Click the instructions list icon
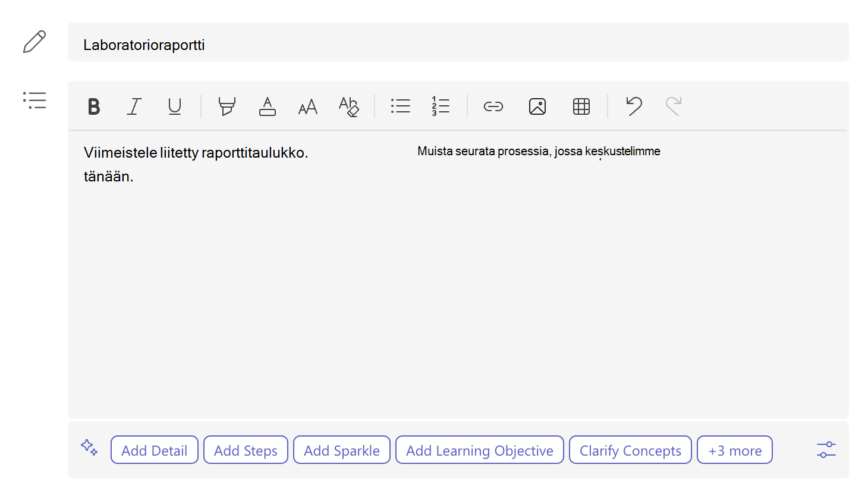Image resolution: width=868 pixels, height=502 pixels. [34, 100]
